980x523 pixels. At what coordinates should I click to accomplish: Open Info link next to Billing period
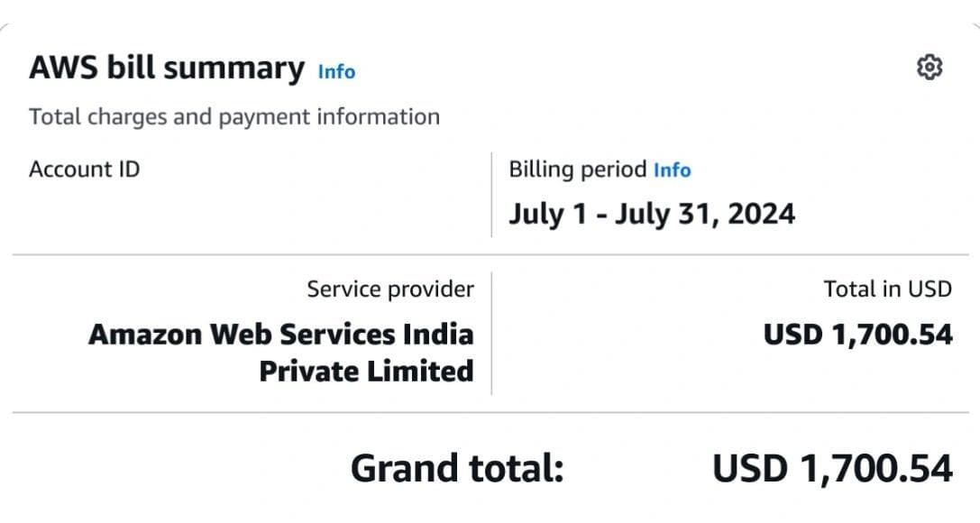coord(672,170)
